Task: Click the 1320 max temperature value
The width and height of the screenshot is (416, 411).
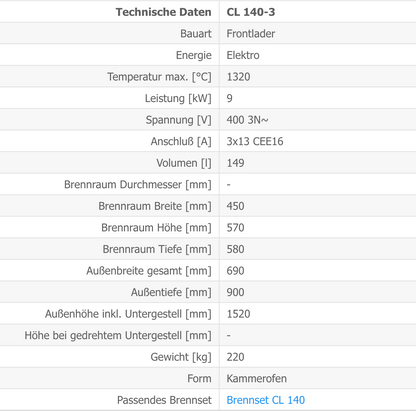Action: pyautogui.click(x=238, y=77)
